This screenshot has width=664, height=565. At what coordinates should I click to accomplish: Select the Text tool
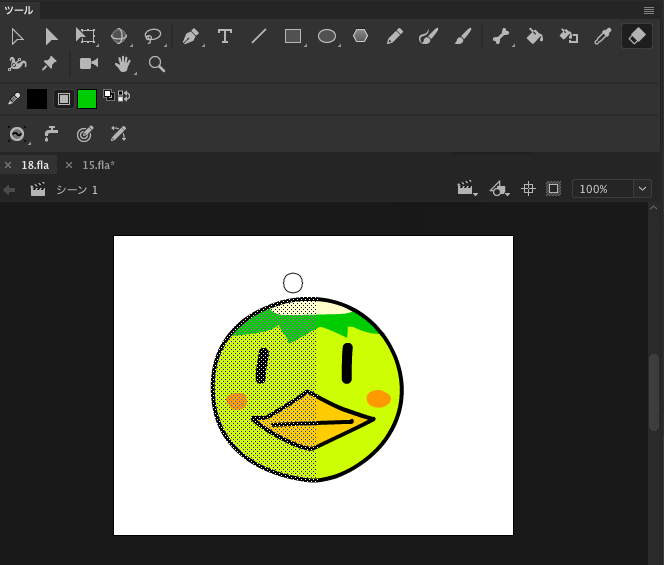[225, 36]
